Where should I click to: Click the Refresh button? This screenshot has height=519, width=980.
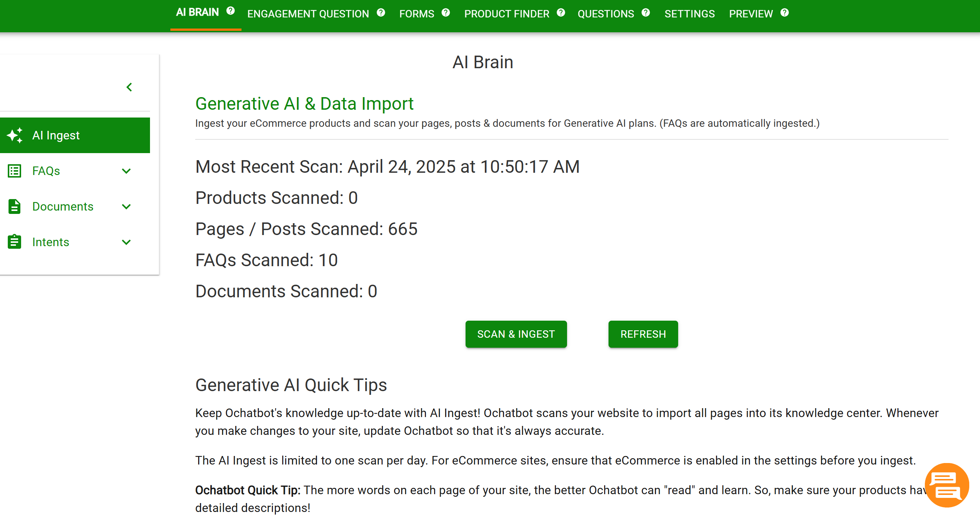coord(643,334)
